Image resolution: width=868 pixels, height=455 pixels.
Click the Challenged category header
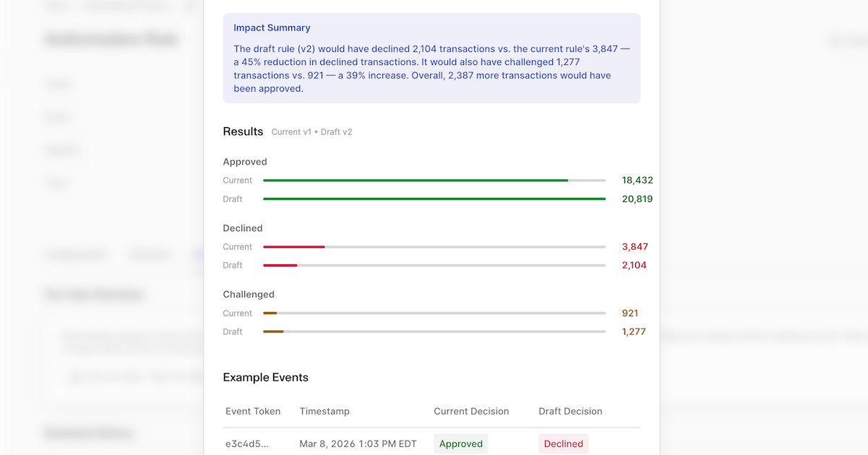click(x=249, y=294)
